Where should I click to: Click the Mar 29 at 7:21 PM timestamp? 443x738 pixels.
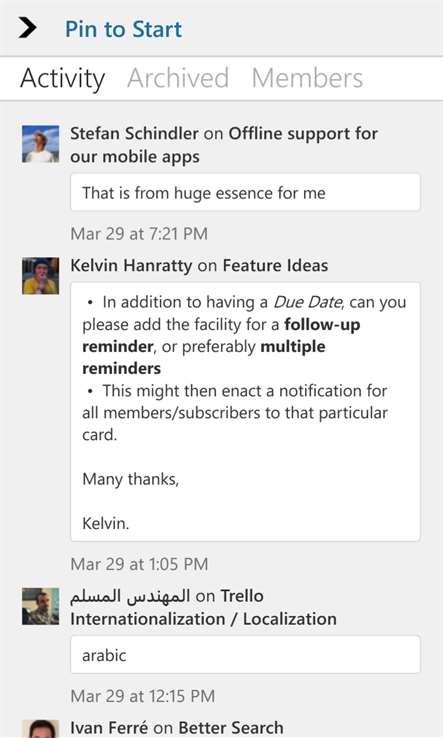pyautogui.click(x=139, y=233)
